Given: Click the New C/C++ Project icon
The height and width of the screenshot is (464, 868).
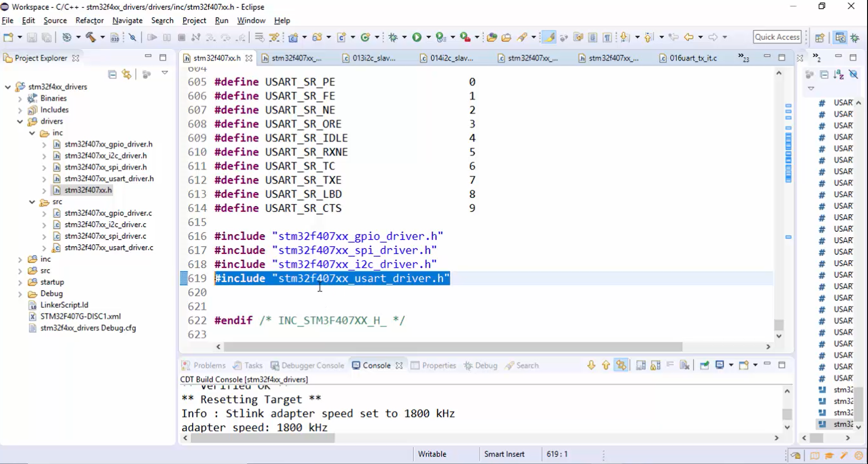Looking at the screenshot, I should [x=293, y=37].
